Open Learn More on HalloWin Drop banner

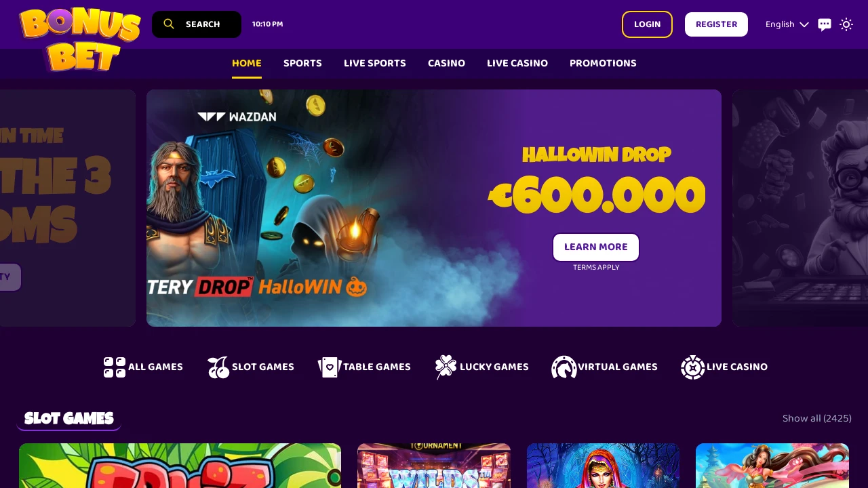coord(596,247)
